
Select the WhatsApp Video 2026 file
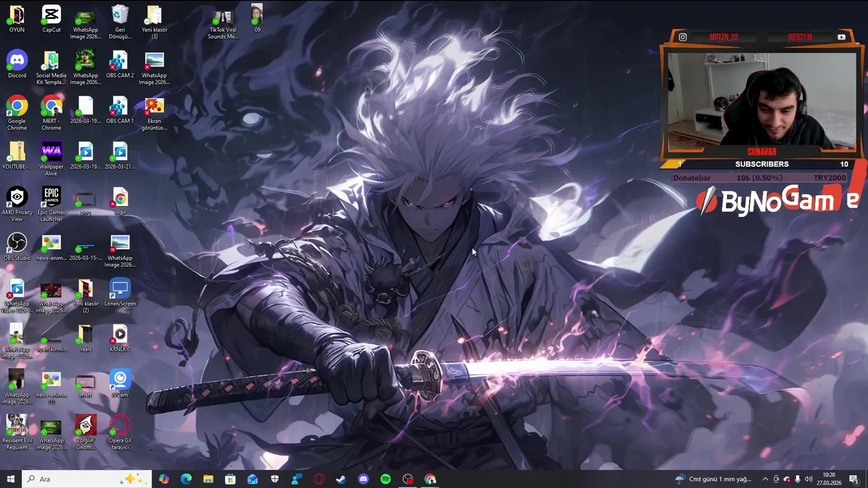coord(17,296)
